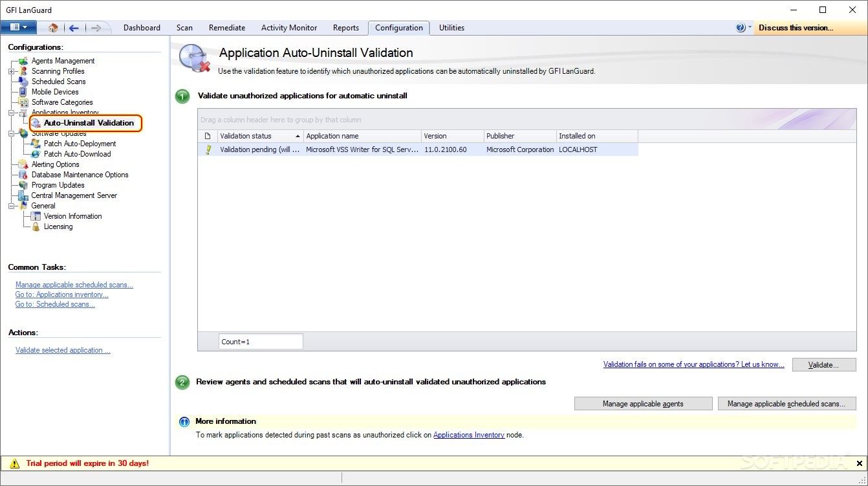Collapse the General node

coord(11,206)
